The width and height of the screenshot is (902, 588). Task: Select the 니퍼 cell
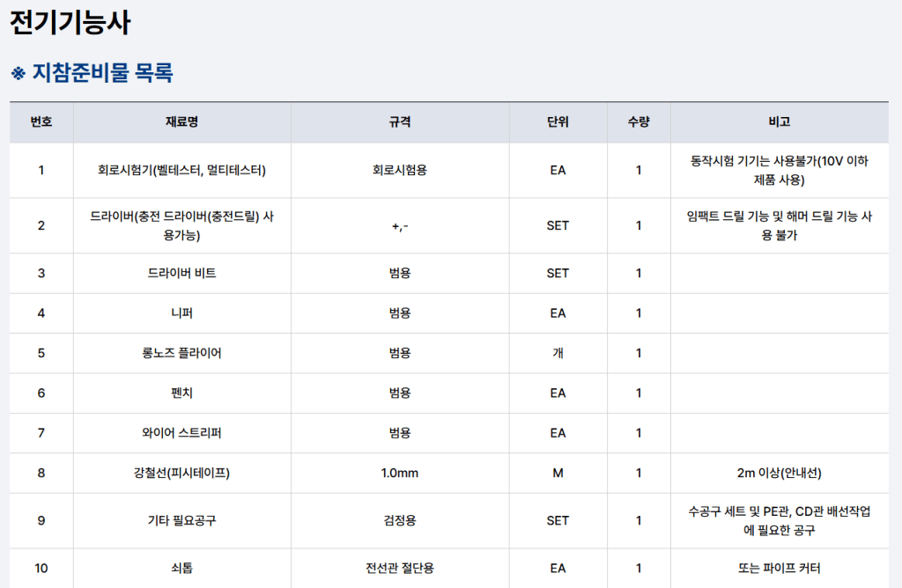click(181, 313)
